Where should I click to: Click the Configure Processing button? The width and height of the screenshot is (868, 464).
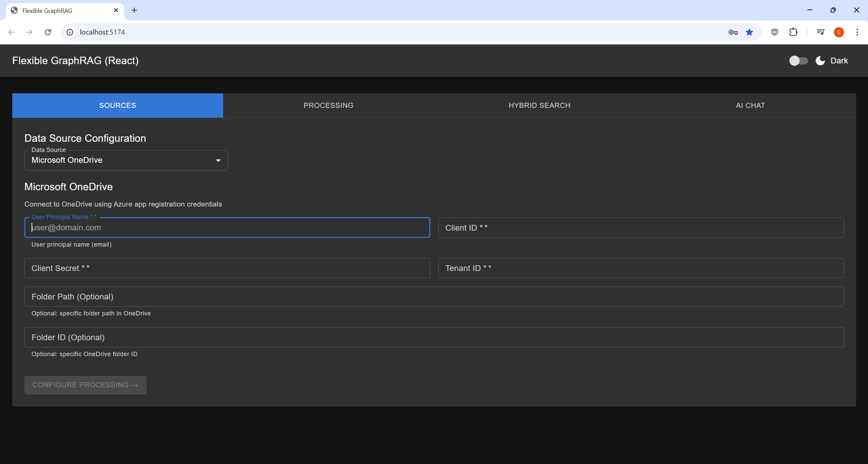[x=85, y=385]
